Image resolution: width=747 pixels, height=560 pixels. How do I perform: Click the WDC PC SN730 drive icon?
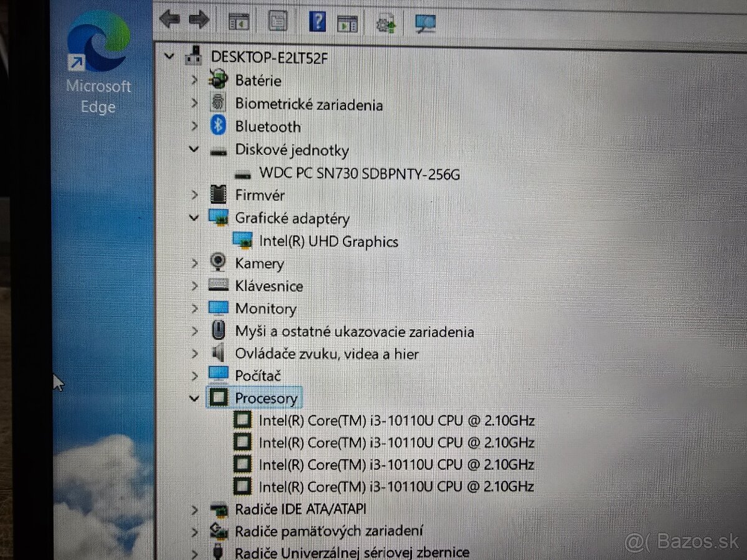tap(243, 174)
